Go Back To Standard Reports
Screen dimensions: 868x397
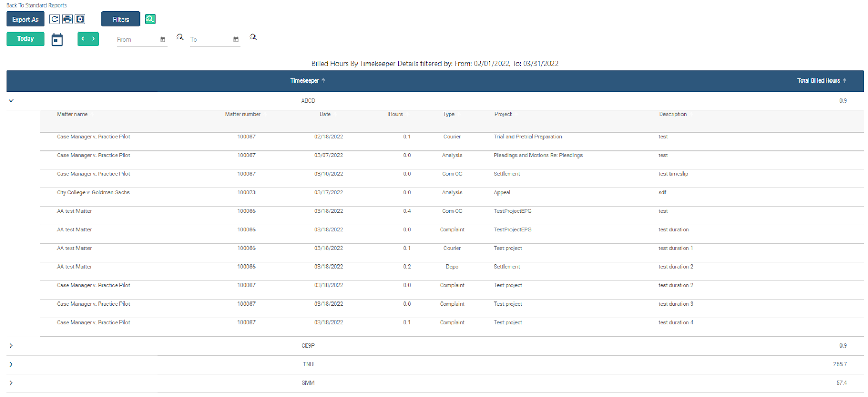pos(36,5)
